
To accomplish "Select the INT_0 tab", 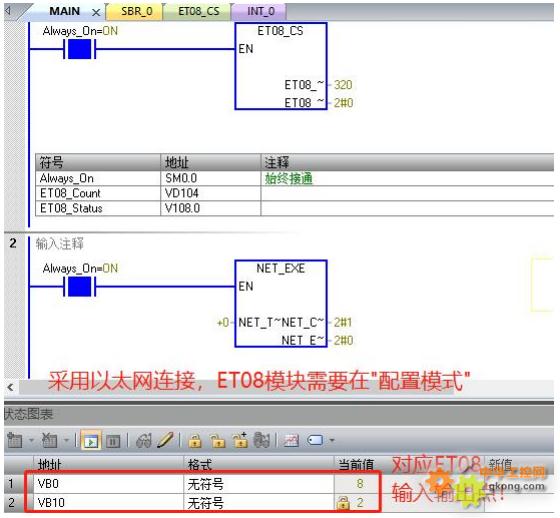I will click(261, 11).
